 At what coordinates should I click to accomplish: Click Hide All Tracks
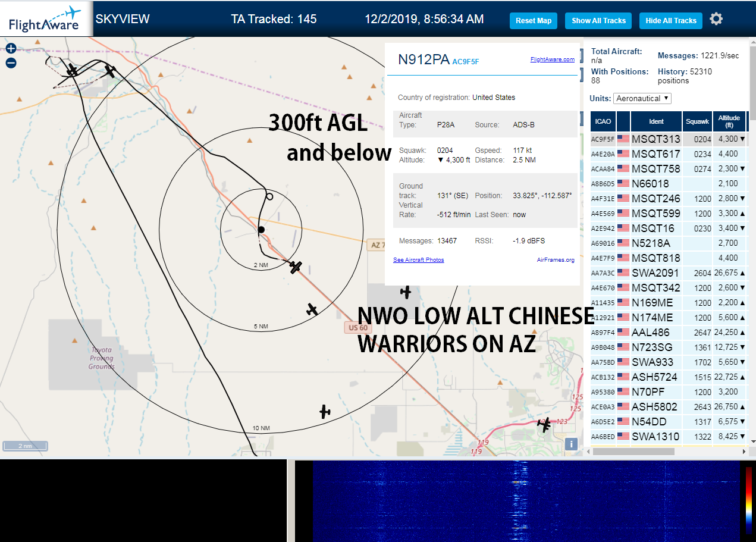(671, 20)
